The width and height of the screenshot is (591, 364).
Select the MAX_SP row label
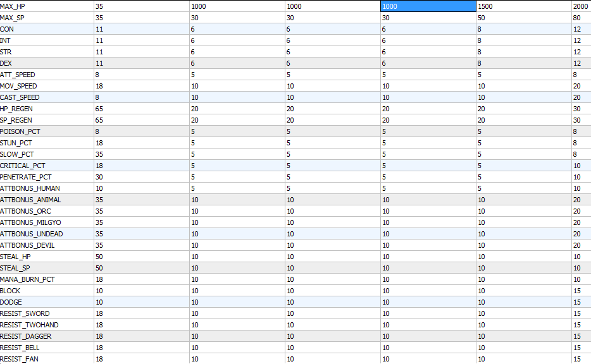[12, 18]
